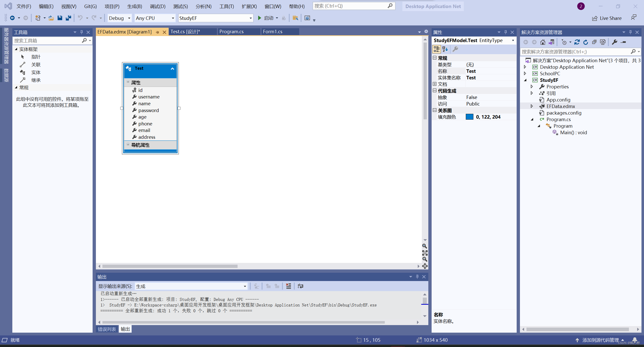Click Home icon in Solution Explorer
Screen dimensions: 644x347
point(543,42)
